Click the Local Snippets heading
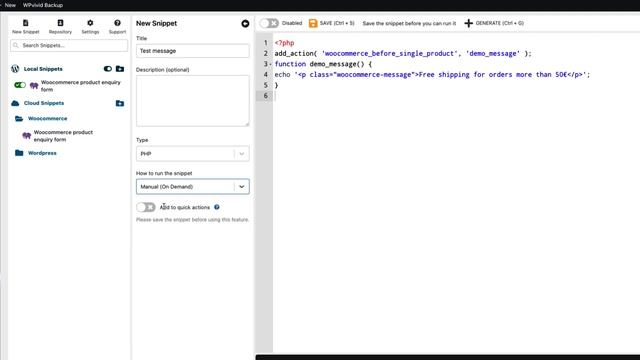This screenshot has width=640, height=360. tap(43, 69)
